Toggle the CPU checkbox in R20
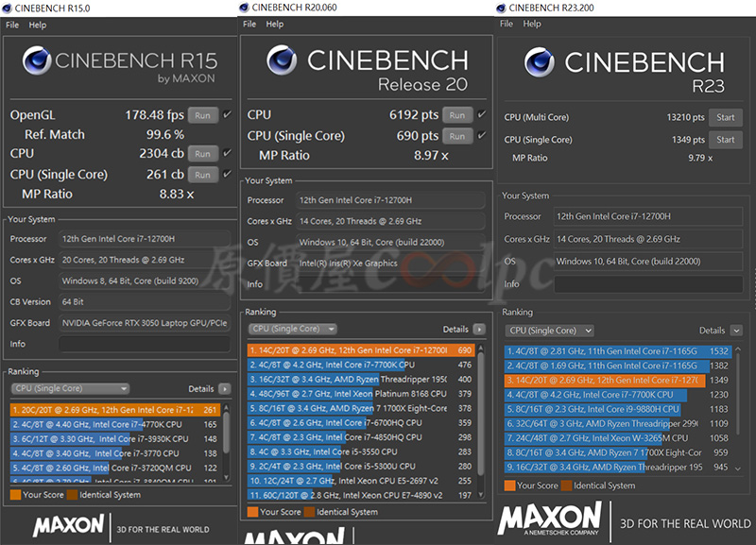 481,114
